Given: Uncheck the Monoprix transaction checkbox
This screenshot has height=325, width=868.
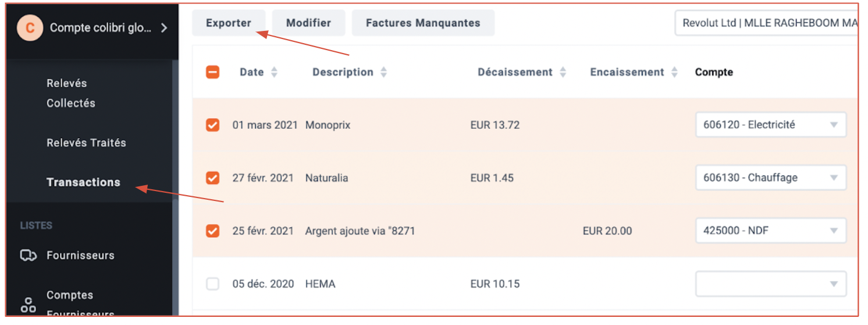Looking at the screenshot, I should pos(213,125).
